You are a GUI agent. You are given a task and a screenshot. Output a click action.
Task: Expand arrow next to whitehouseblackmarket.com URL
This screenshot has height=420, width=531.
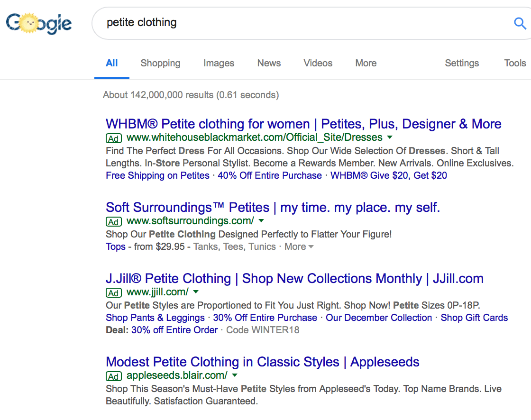click(390, 137)
